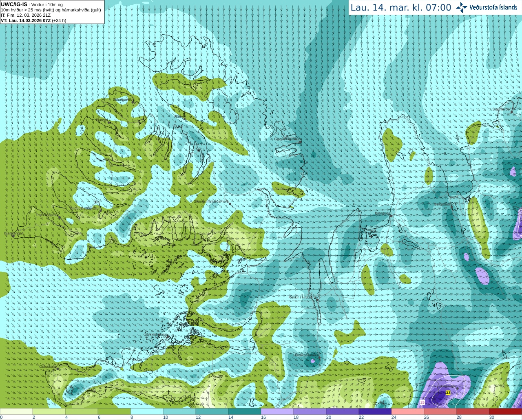Click the date header Lau. 14. mar. kl. 07:00
The width and height of the screenshot is (522, 420).
[401, 8]
